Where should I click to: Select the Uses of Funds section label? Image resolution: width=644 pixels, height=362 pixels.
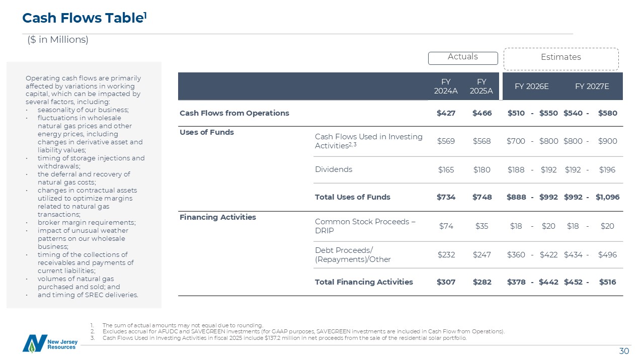click(207, 133)
